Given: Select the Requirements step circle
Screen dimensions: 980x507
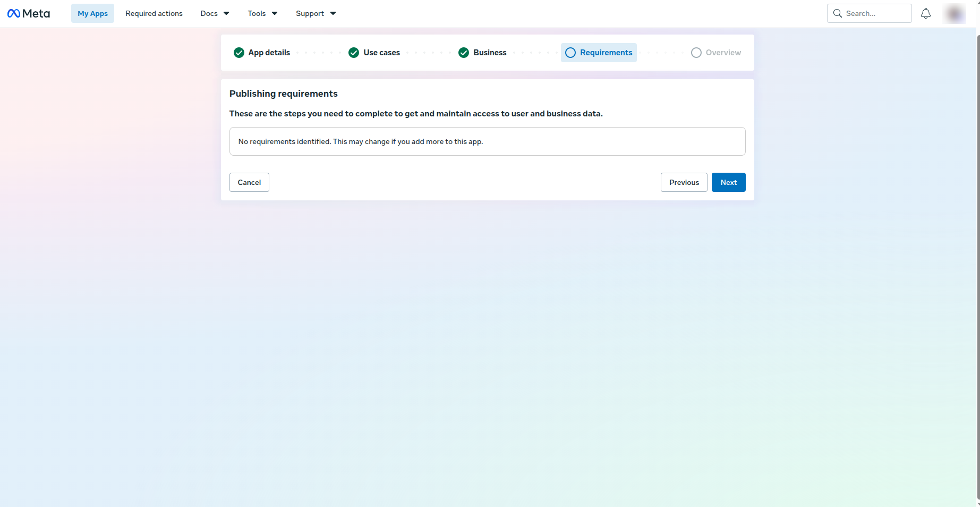Looking at the screenshot, I should [x=570, y=53].
